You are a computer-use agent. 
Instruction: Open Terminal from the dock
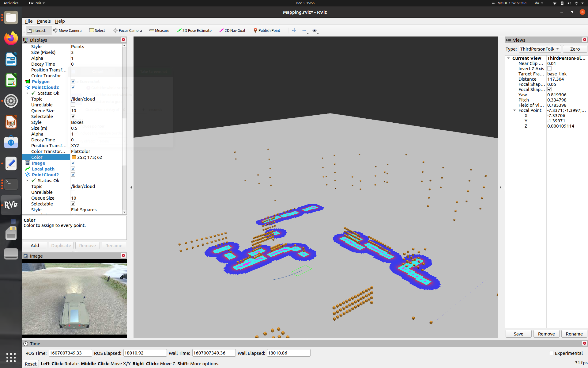(11, 184)
